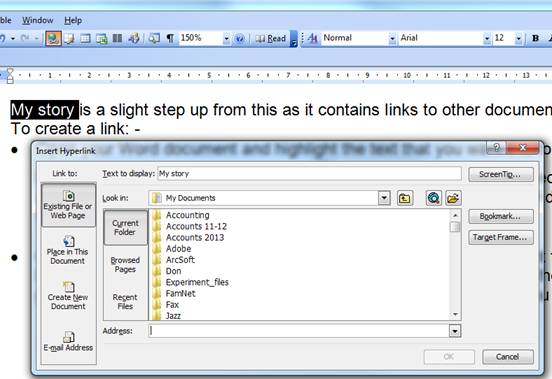Viewport: 552px width, 379px height.
Task: Click the Bookmark button
Action: (501, 216)
